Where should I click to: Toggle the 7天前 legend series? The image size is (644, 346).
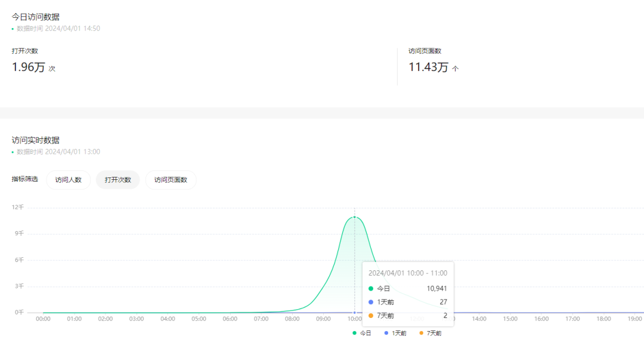pyautogui.click(x=430, y=333)
